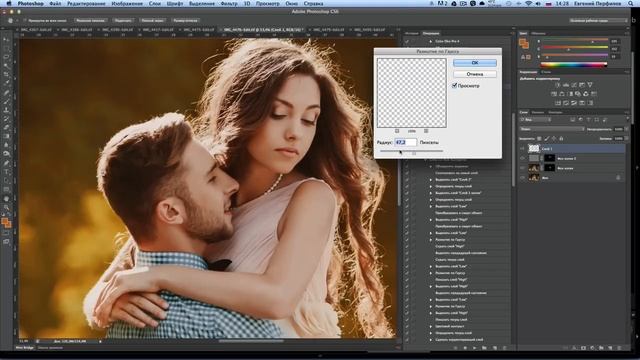This screenshot has height=360, width=640.
Task: Click the Подогнать button
Action: (x=122, y=20)
